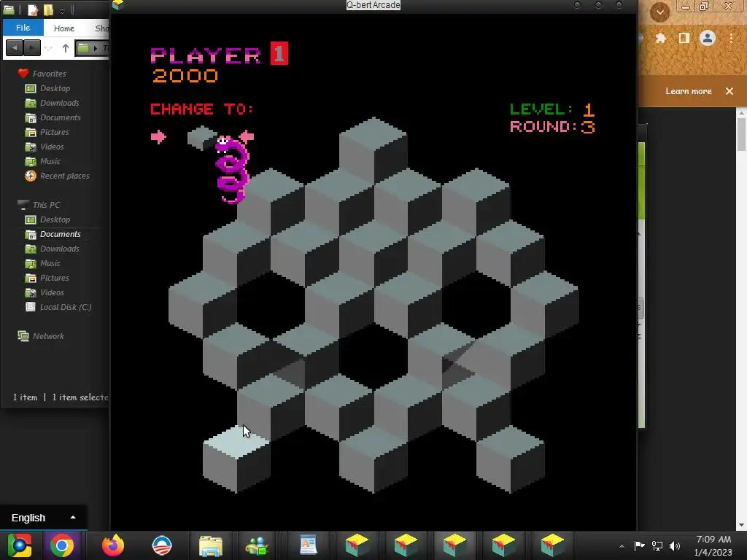Toggle the Chrome side panel icon

tap(684, 38)
